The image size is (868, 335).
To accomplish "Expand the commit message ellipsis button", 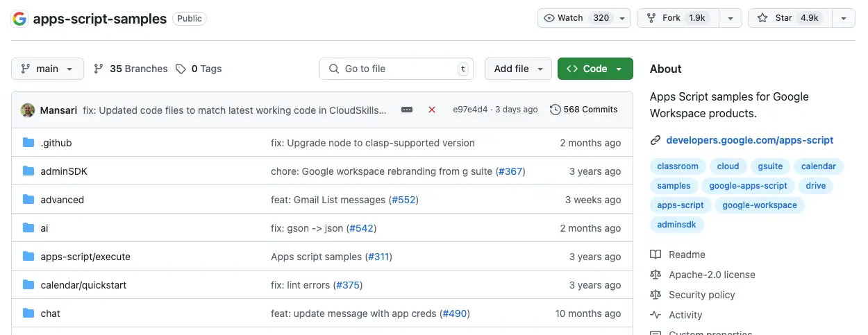I will (407, 110).
